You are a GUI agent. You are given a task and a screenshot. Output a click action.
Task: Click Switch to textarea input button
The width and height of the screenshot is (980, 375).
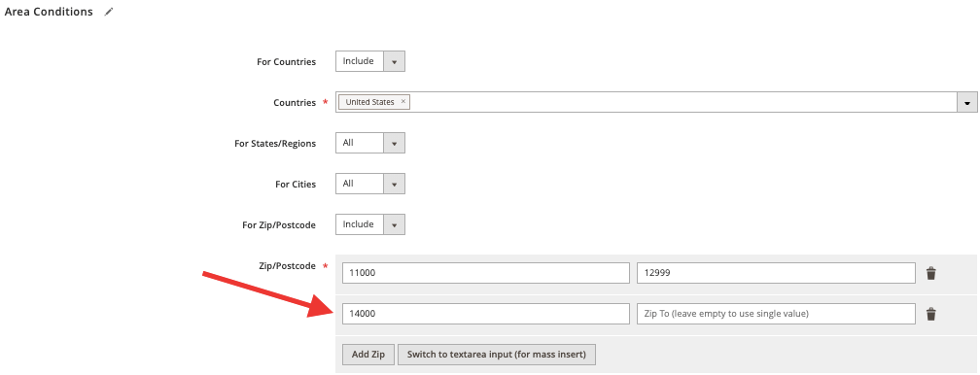click(x=496, y=355)
